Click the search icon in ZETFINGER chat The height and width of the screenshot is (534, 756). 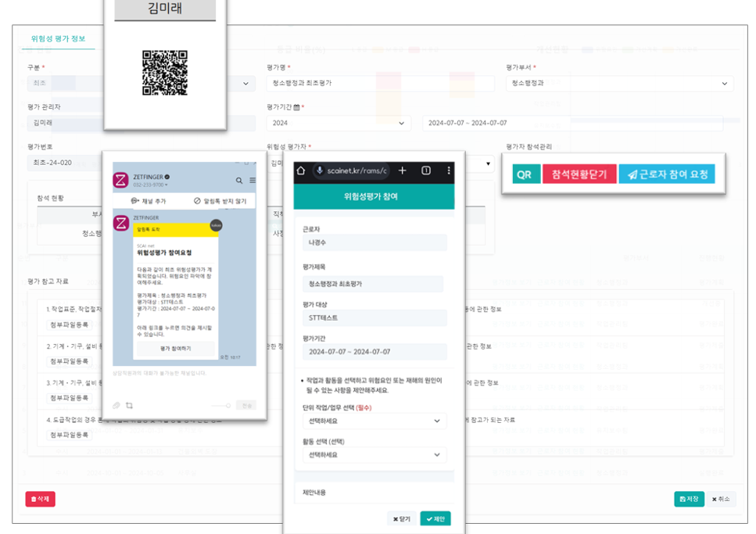239,181
